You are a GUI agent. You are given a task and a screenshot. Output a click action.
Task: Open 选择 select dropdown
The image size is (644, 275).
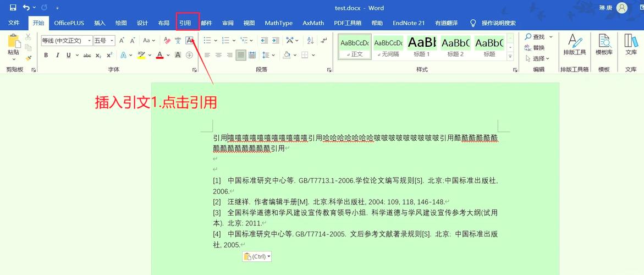coord(537,58)
